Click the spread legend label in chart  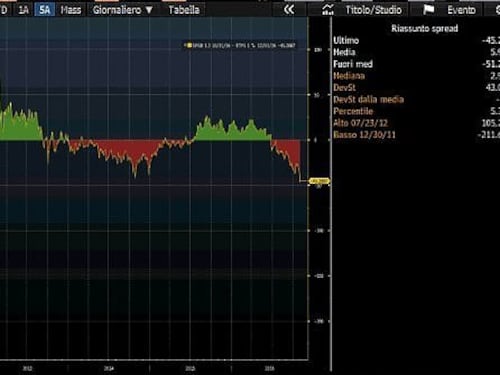[244, 45]
